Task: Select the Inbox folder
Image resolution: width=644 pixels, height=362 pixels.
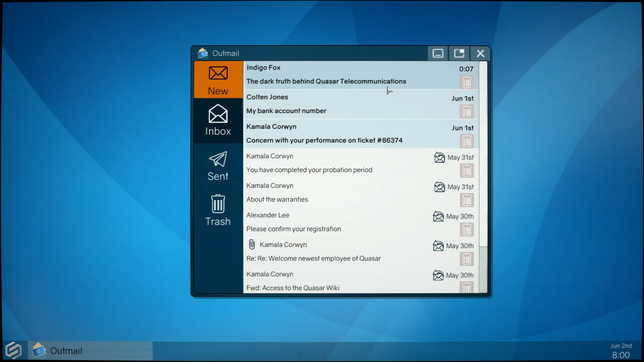Action: point(218,121)
